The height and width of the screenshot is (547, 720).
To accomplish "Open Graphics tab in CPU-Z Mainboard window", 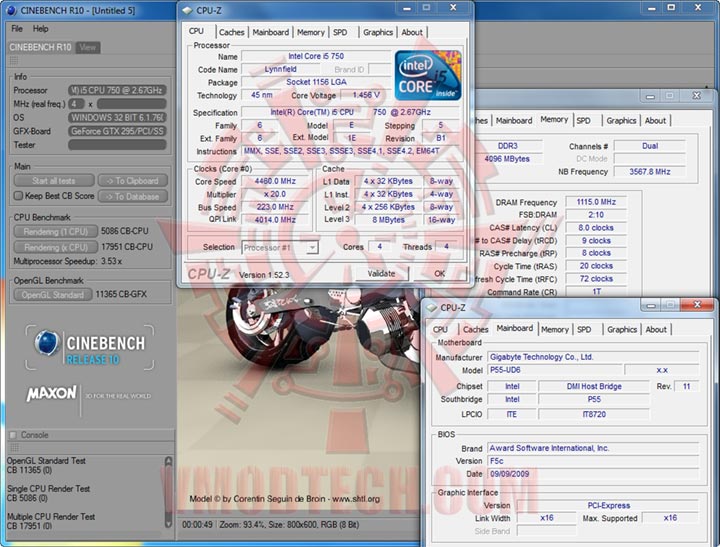I will [x=622, y=329].
